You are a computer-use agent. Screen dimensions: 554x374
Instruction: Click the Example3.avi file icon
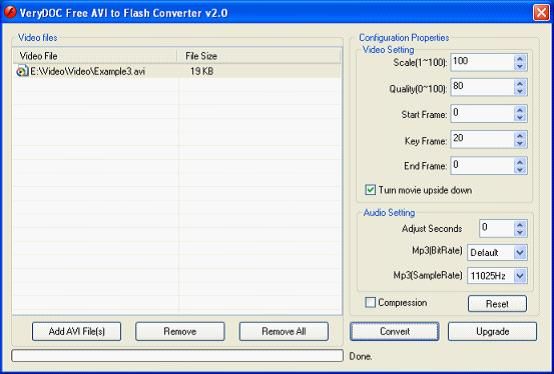[22, 71]
